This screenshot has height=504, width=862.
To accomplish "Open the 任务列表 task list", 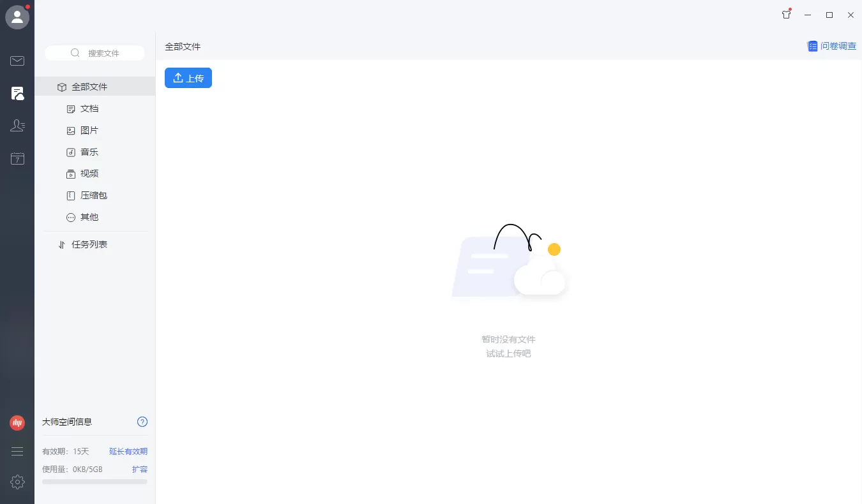I will point(89,244).
